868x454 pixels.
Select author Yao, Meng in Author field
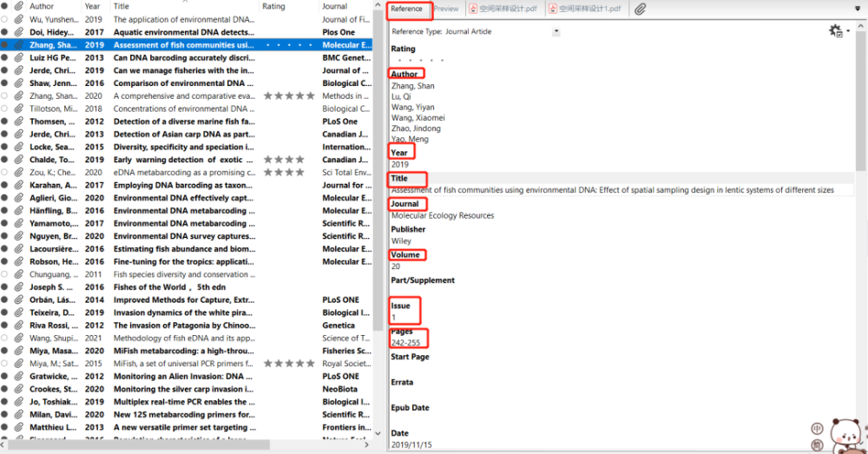pyautogui.click(x=410, y=139)
